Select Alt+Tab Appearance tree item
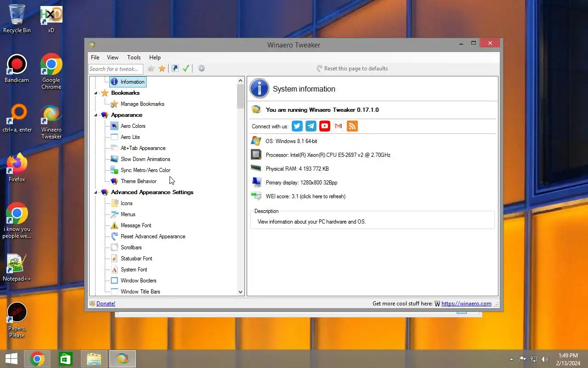Image resolution: width=588 pixels, height=368 pixels. [x=143, y=148]
